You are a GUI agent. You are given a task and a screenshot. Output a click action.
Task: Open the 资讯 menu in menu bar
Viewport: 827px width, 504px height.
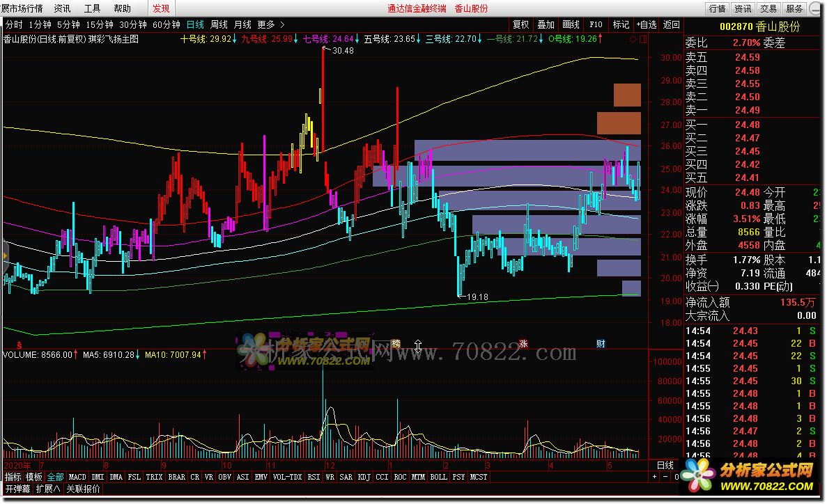[x=62, y=8]
